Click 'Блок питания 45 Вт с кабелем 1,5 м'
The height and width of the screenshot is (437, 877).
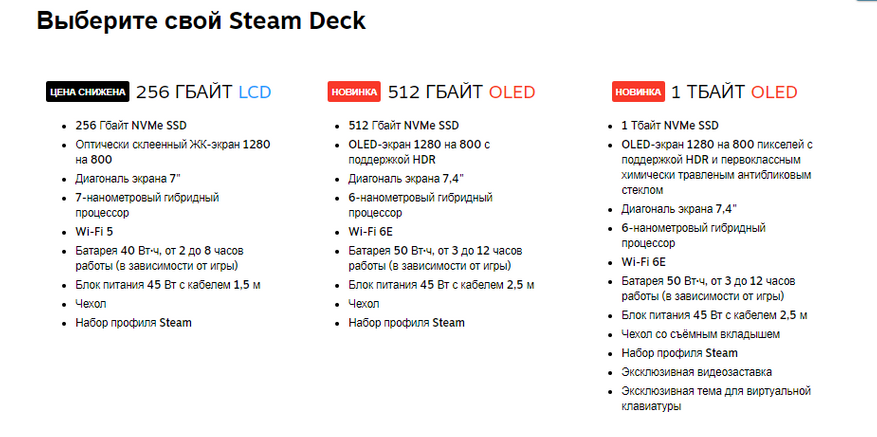(x=168, y=285)
